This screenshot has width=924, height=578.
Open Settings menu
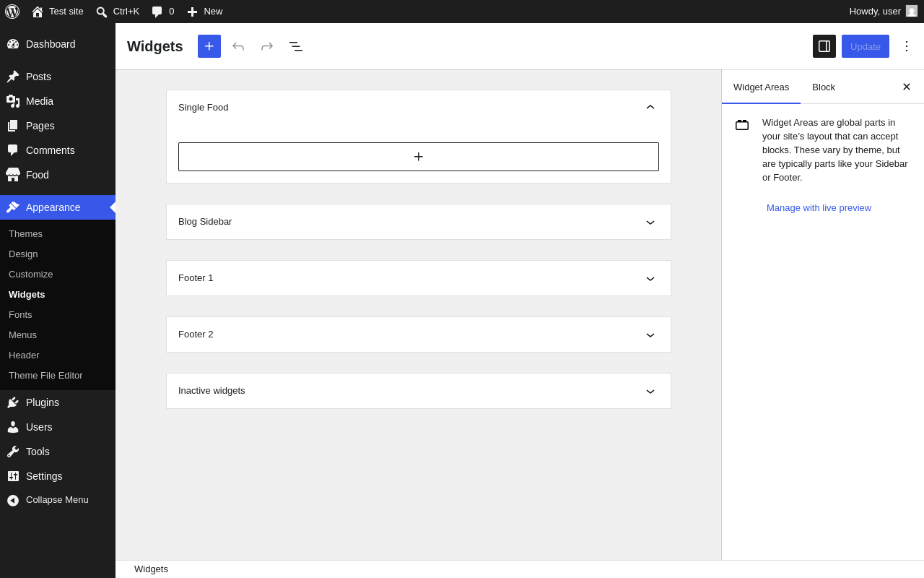[58, 476]
